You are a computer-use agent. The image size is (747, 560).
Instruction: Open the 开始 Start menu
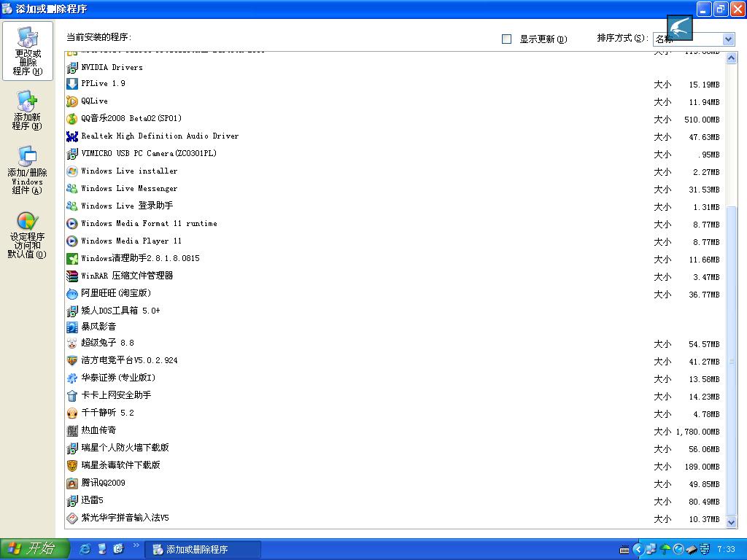(x=34, y=549)
